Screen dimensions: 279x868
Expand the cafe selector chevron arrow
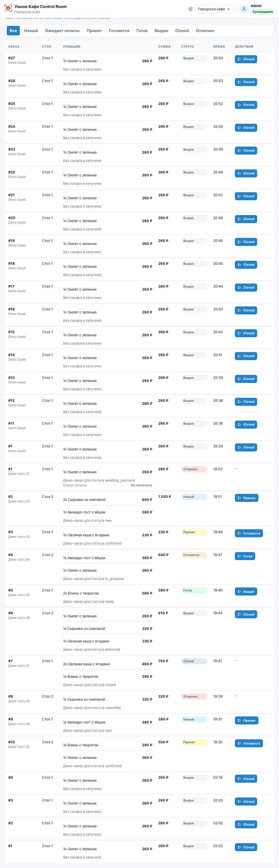tap(229, 9)
